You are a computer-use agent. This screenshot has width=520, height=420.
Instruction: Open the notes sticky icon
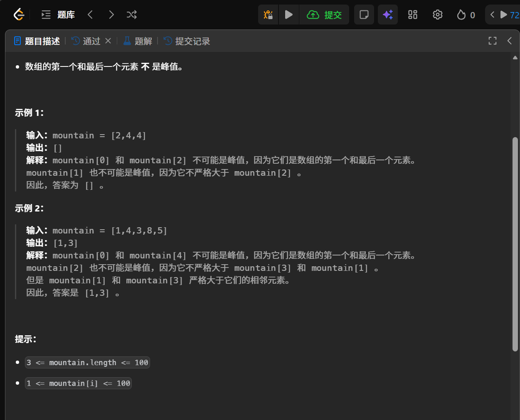click(364, 15)
